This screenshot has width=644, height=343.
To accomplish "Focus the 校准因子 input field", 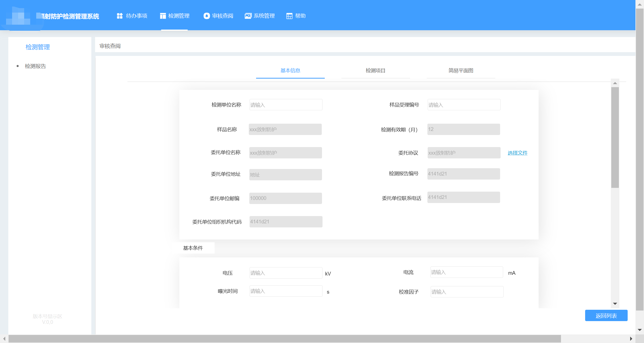I will [x=467, y=292].
